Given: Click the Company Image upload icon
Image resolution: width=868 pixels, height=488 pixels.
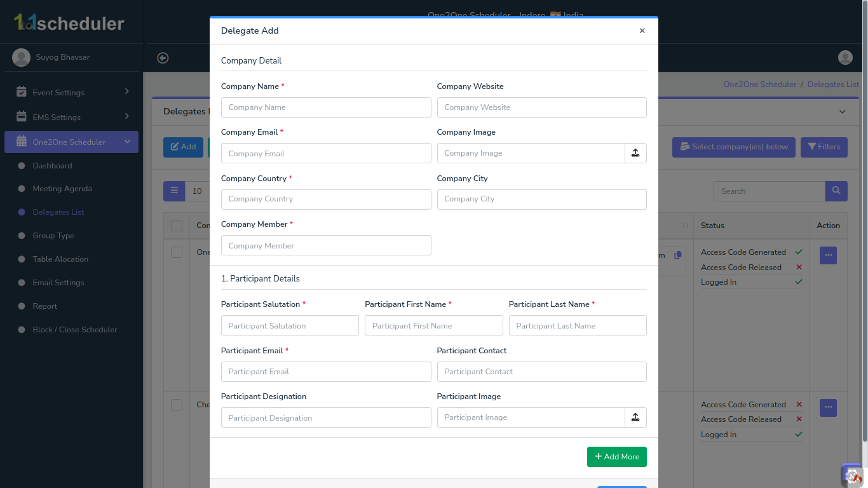Looking at the screenshot, I should (635, 153).
